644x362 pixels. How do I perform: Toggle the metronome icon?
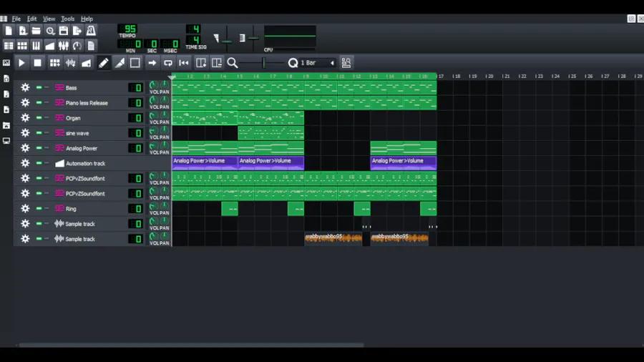(91, 30)
